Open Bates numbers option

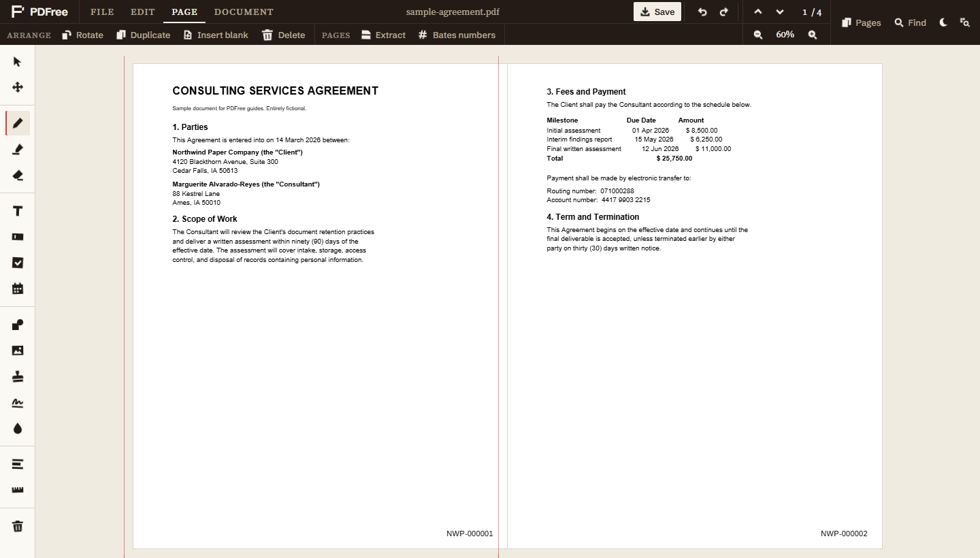pos(457,35)
